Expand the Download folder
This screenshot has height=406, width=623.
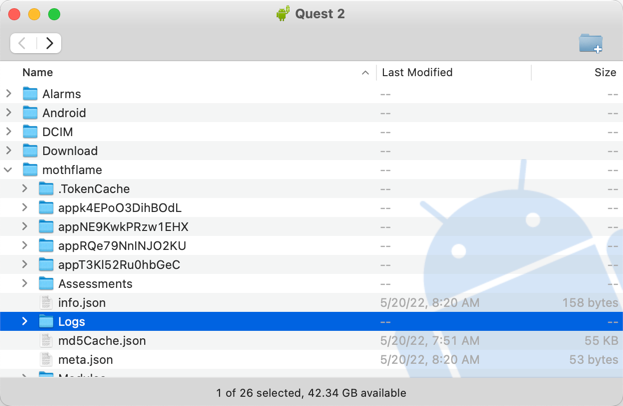point(8,151)
